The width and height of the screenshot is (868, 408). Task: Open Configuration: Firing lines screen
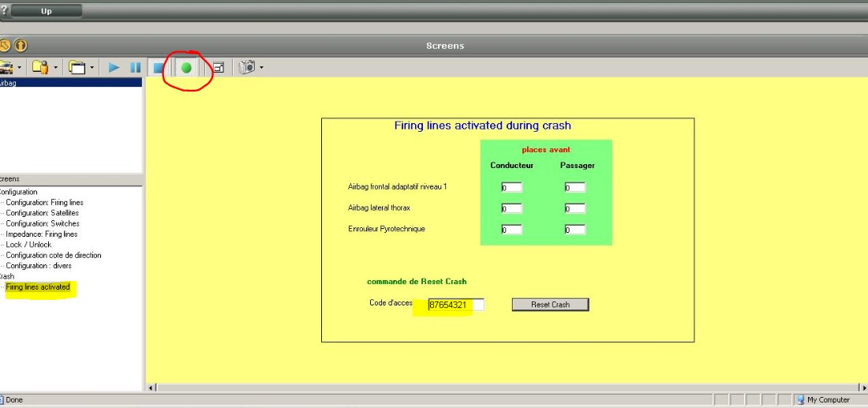[44, 203]
